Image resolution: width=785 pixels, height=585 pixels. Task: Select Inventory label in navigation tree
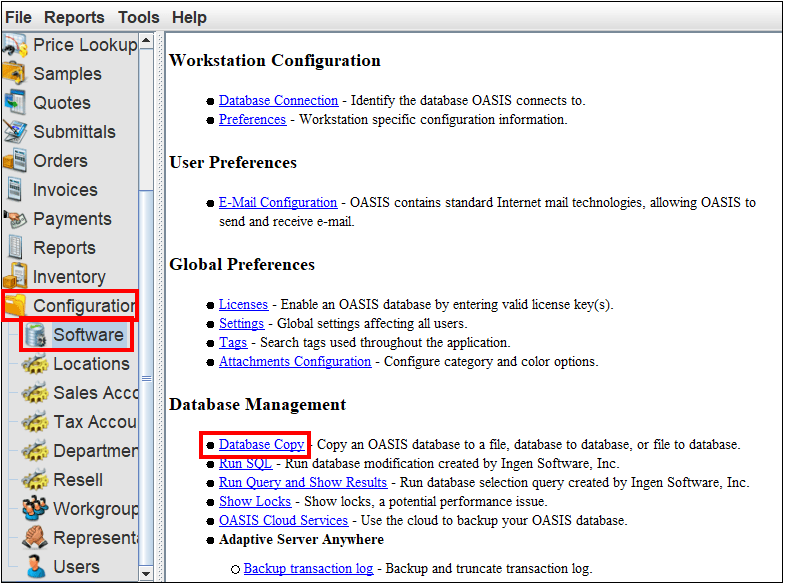click(69, 277)
